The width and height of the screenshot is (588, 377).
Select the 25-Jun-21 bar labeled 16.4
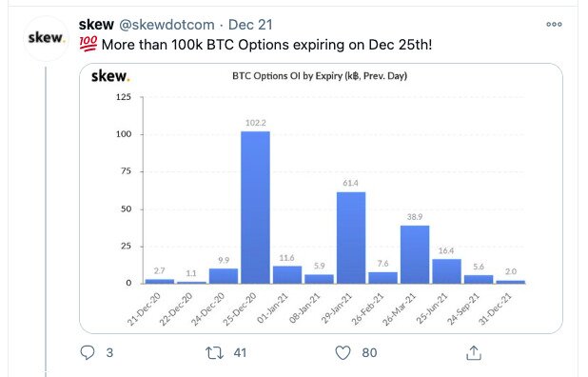click(446, 271)
